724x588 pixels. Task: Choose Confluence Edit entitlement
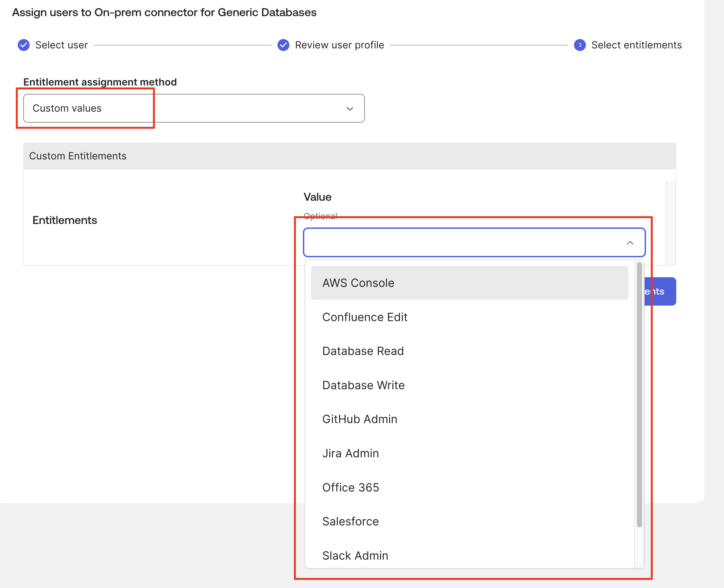pos(365,317)
